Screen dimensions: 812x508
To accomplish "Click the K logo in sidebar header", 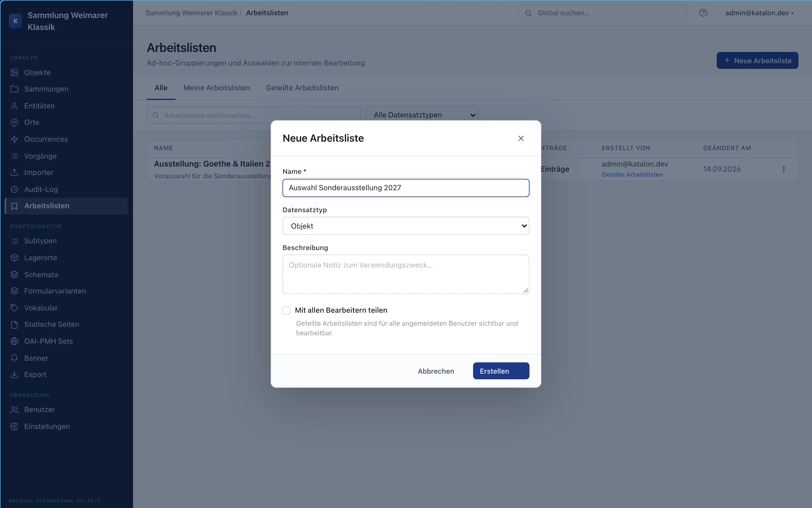I will tap(16, 21).
